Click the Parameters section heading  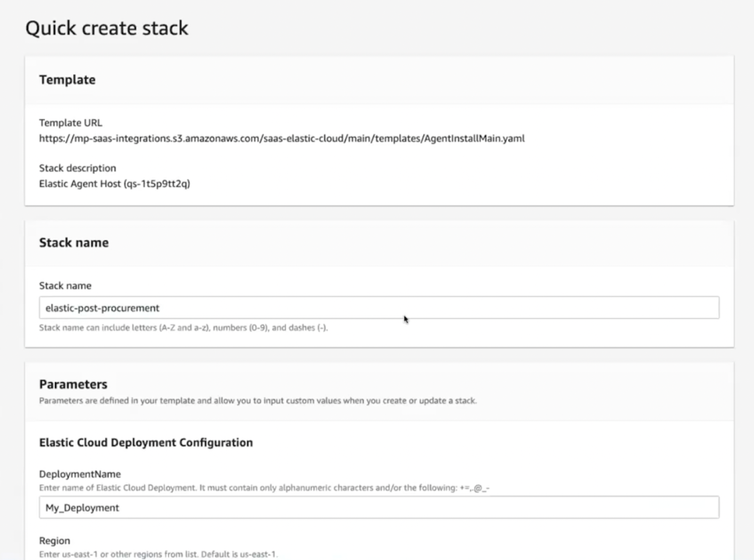(73, 384)
